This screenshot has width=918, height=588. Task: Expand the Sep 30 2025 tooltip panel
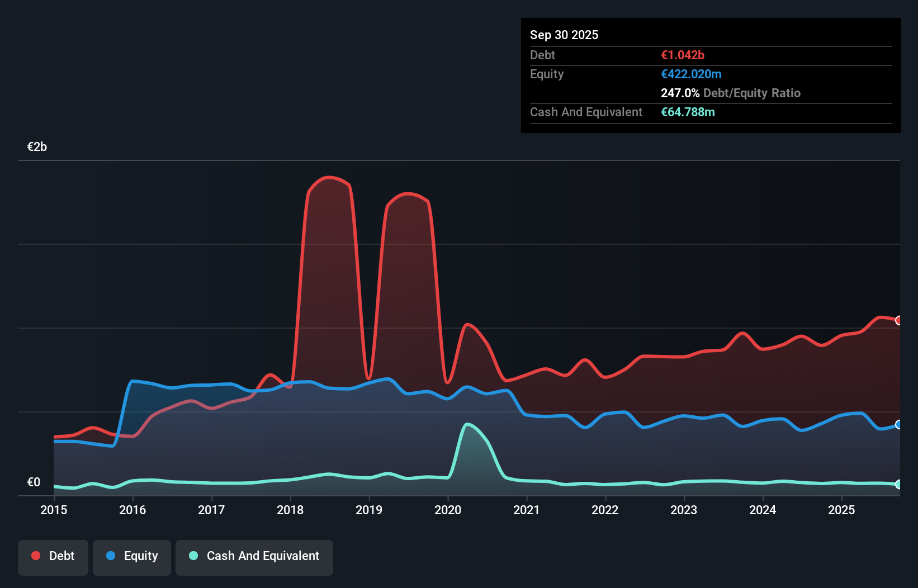click(564, 35)
